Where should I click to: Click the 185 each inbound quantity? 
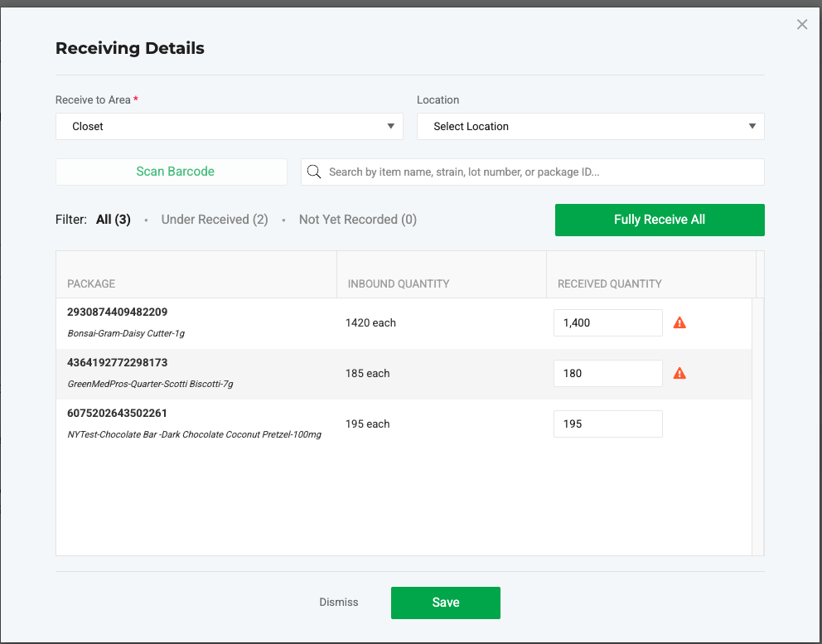click(x=367, y=374)
